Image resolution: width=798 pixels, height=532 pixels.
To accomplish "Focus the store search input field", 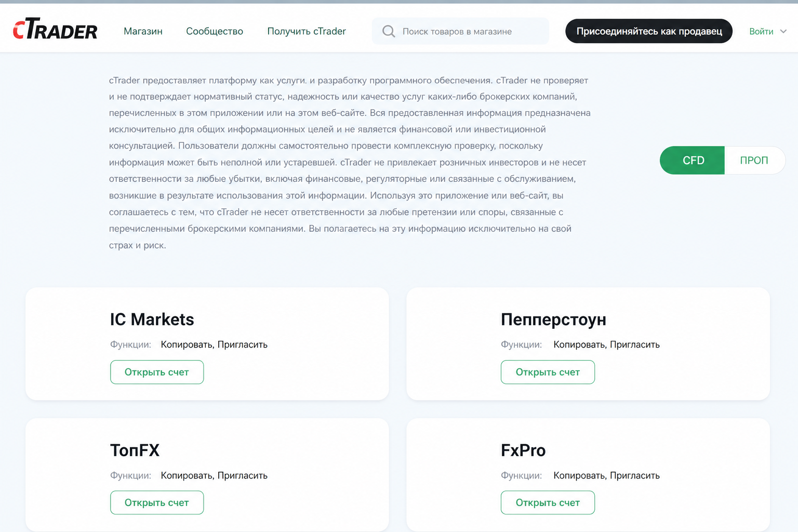I will coord(460,31).
